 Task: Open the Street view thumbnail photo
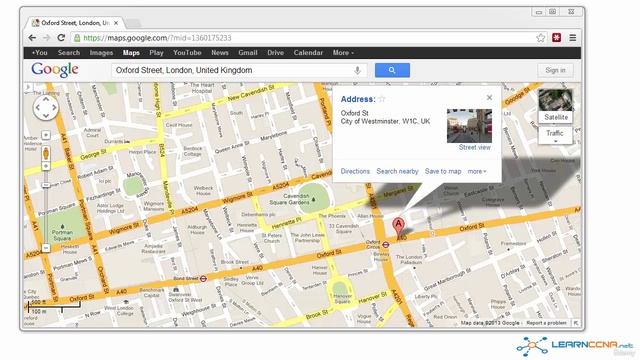(469, 126)
